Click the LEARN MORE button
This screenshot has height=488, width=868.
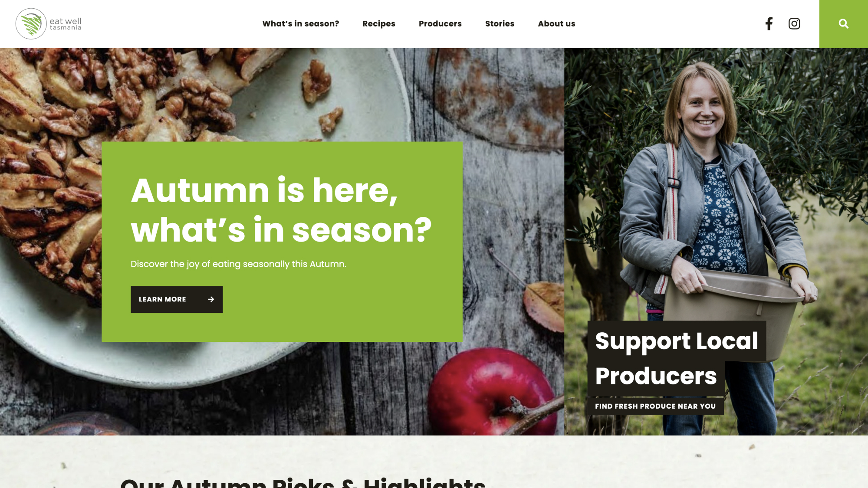click(x=177, y=299)
